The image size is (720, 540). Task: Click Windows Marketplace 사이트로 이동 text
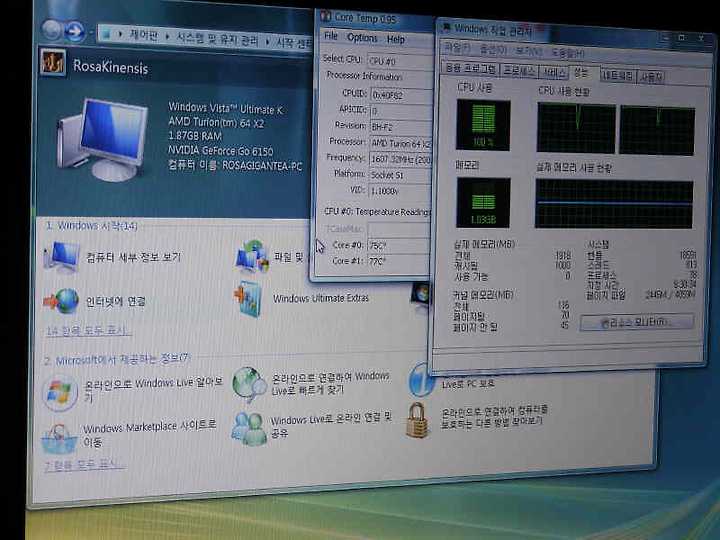coord(149,434)
